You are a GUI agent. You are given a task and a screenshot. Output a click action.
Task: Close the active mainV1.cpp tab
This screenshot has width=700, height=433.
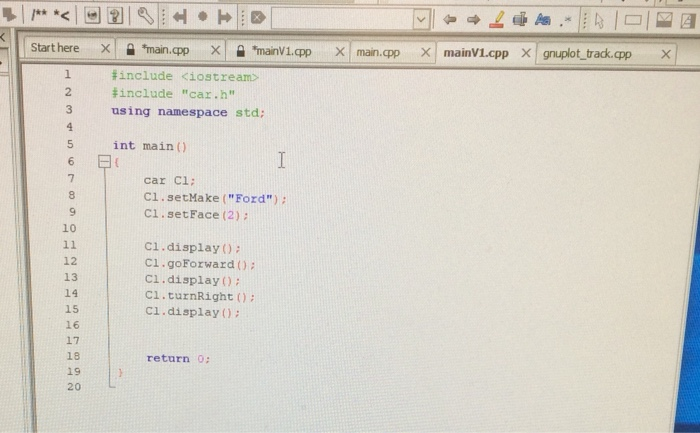pyautogui.click(x=526, y=53)
